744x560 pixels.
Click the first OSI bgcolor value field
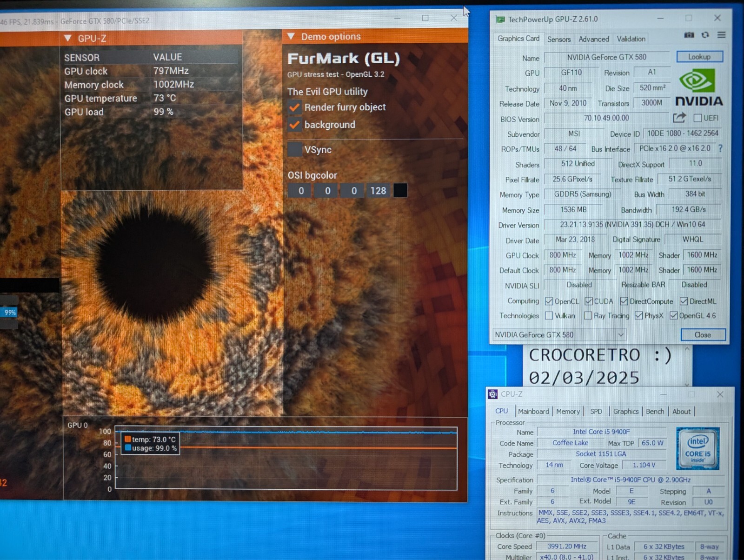coord(301,191)
